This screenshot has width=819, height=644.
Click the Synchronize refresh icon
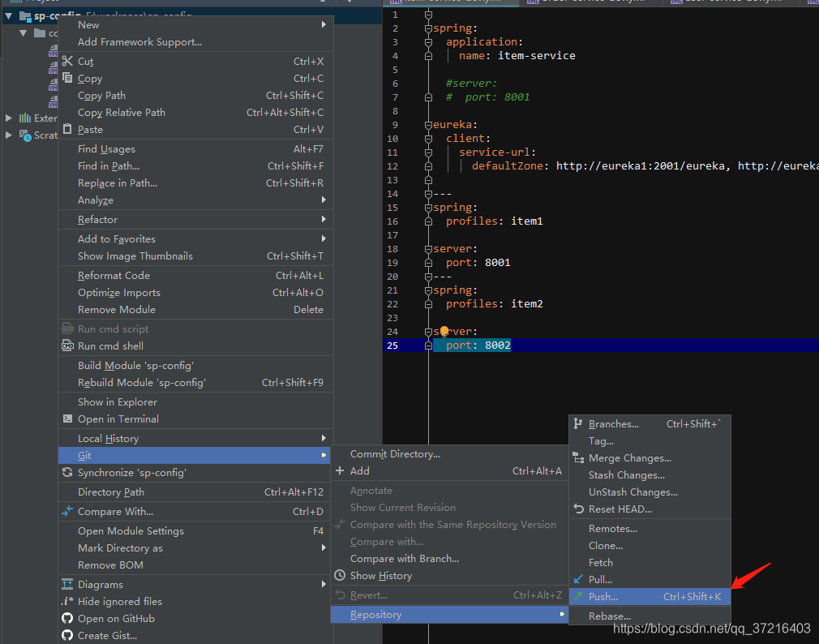(67, 472)
